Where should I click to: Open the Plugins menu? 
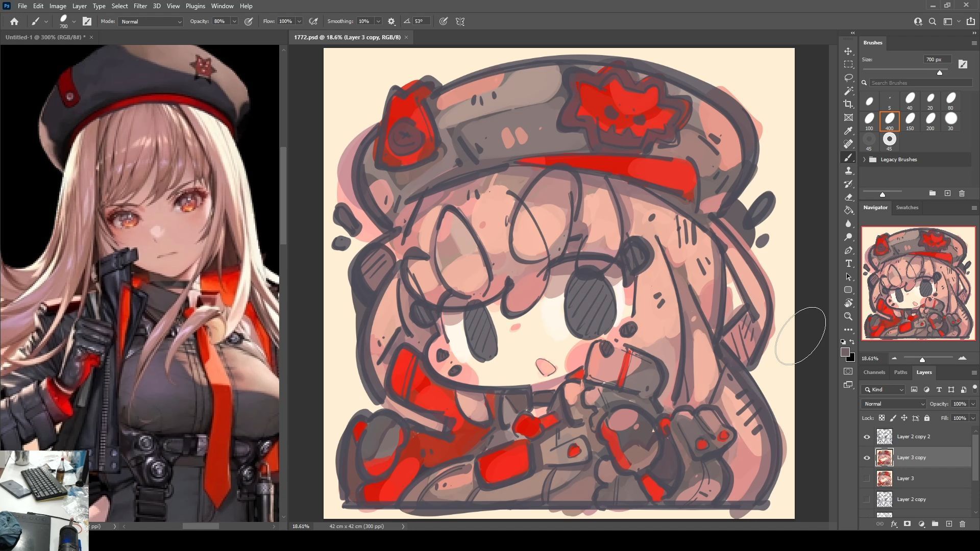pyautogui.click(x=195, y=6)
